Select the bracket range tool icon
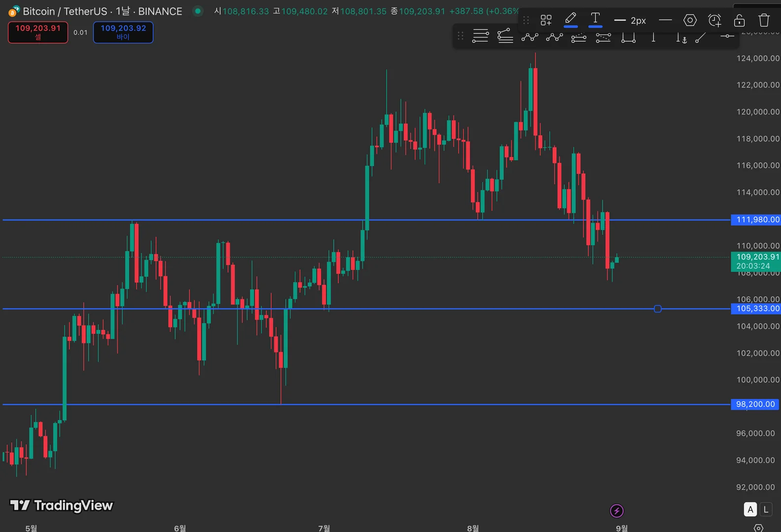Screen dimensions: 781x532 point(628,37)
